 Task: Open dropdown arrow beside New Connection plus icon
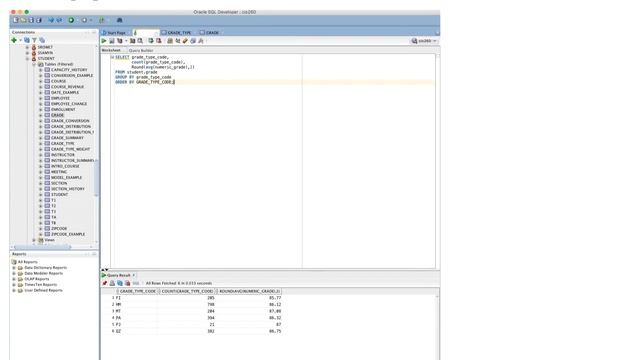tap(20, 40)
